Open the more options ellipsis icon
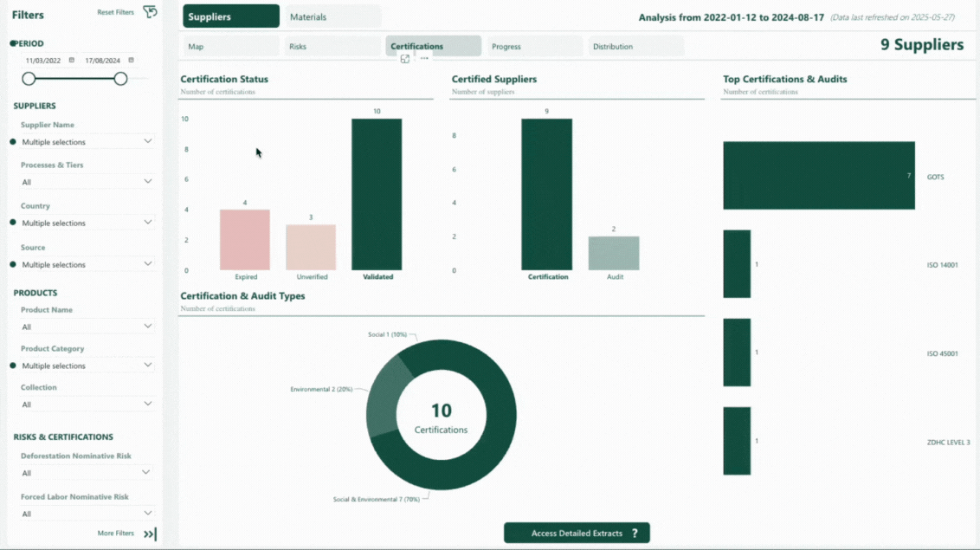The width and height of the screenshot is (980, 550). (x=424, y=59)
